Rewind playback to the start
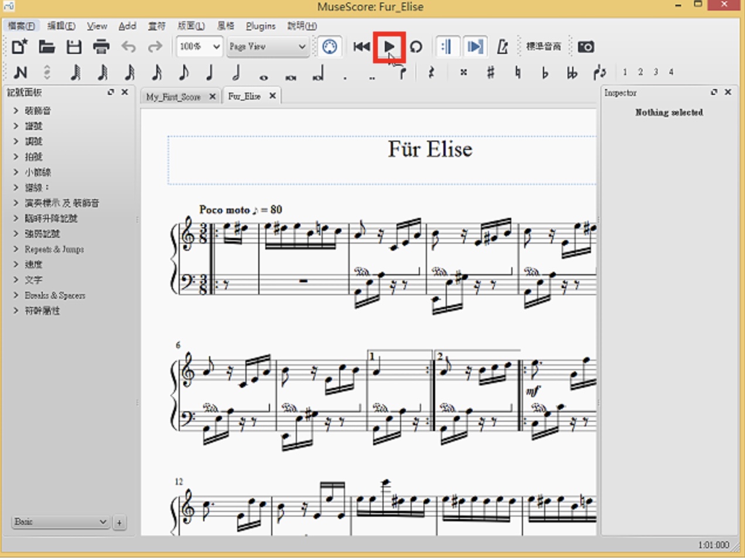Viewport: 745px width, 560px height. pyautogui.click(x=361, y=46)
